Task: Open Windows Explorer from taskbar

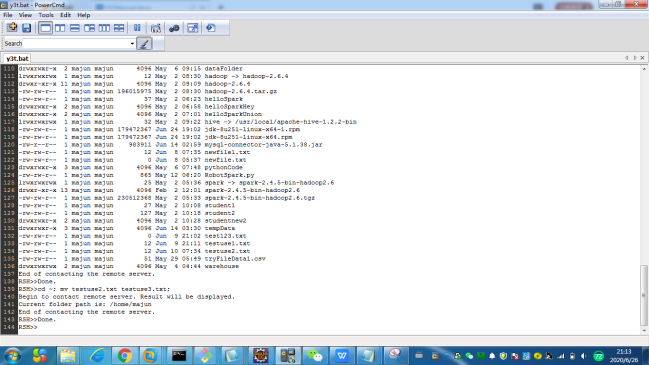Action: [x=67, y=355]
